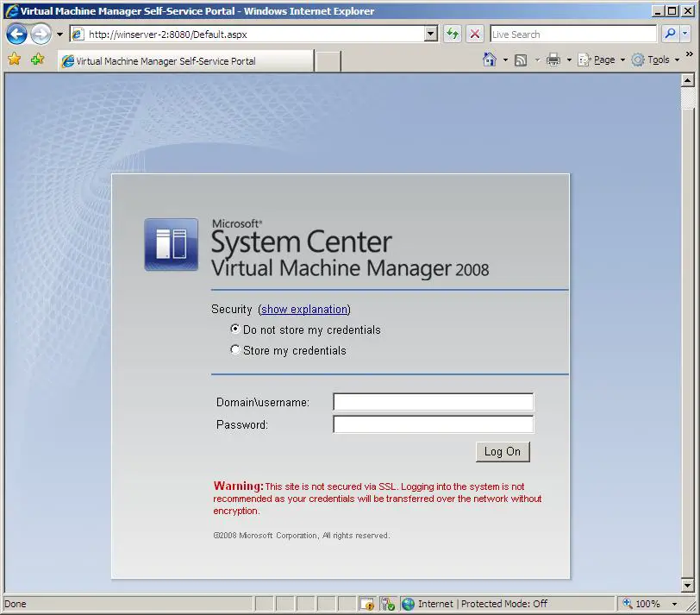Click the Add to Favorites icon

tap(38, 59)
